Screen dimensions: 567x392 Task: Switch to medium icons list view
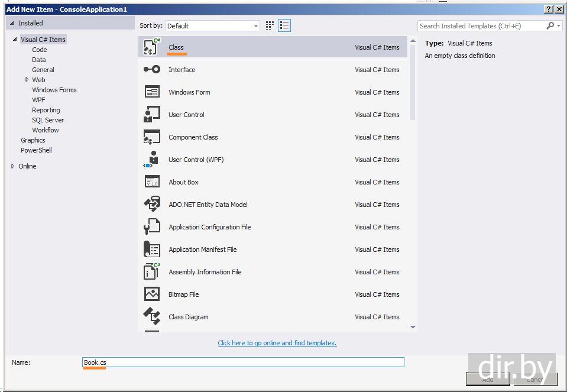click(284, 25)
